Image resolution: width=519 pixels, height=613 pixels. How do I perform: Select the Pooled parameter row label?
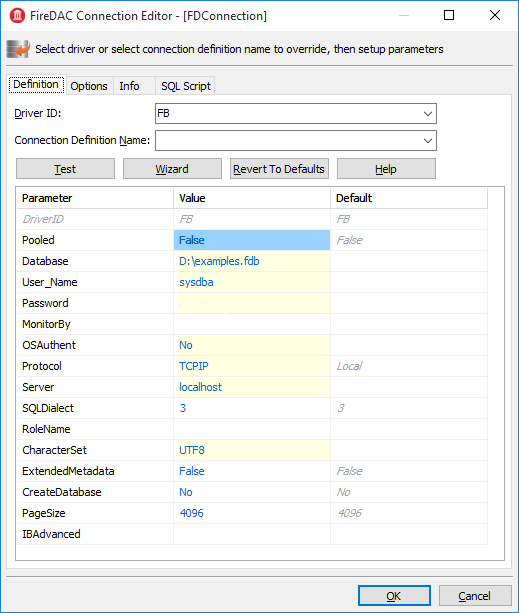click(x=38, y=240)
